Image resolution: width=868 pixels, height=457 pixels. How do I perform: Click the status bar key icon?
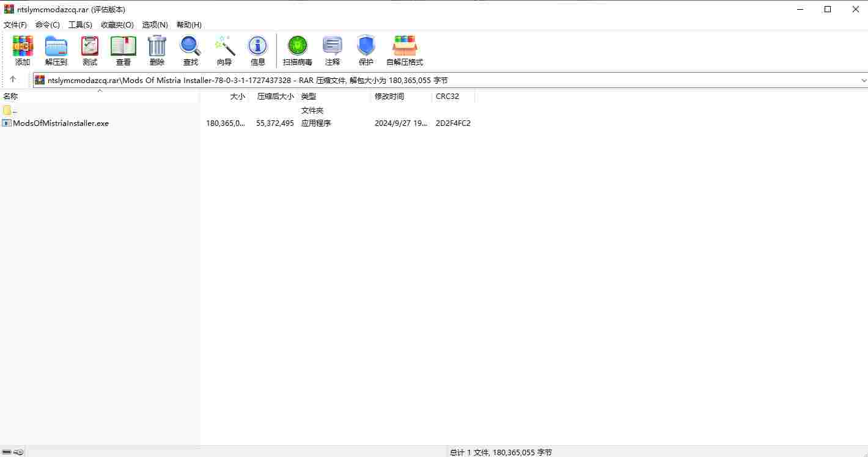(x=19, y=452)
